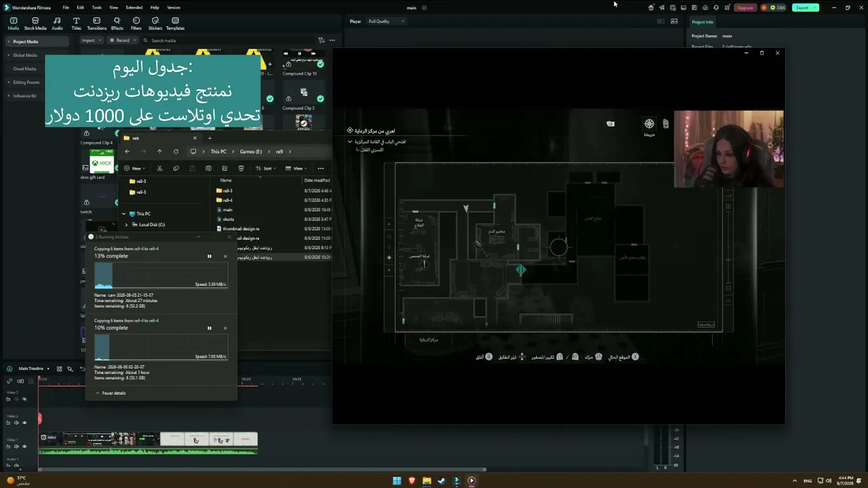Open the Import dropdown
This screenshot has width=868, height=488.
pos(90,41)
